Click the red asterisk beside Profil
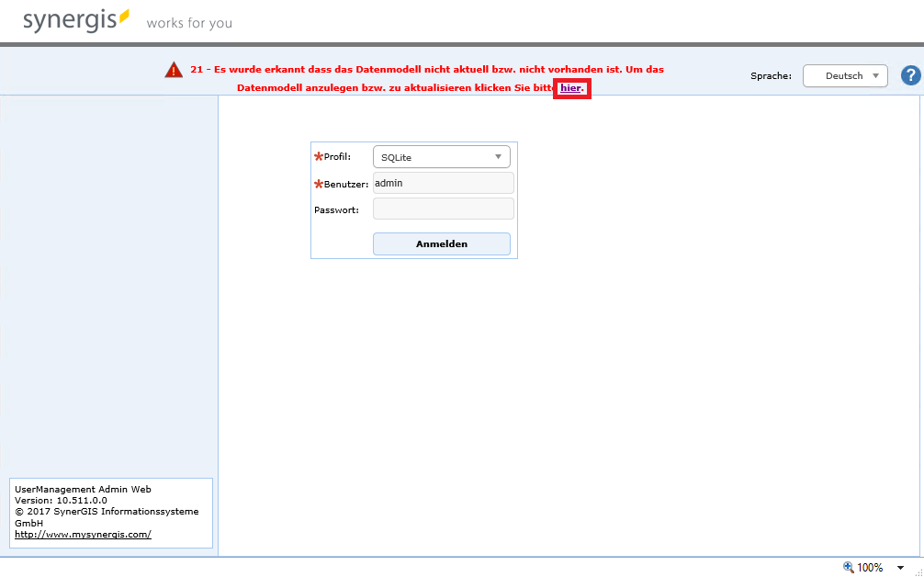The height and width of the screenshot is (577, 924). (318, 156)
